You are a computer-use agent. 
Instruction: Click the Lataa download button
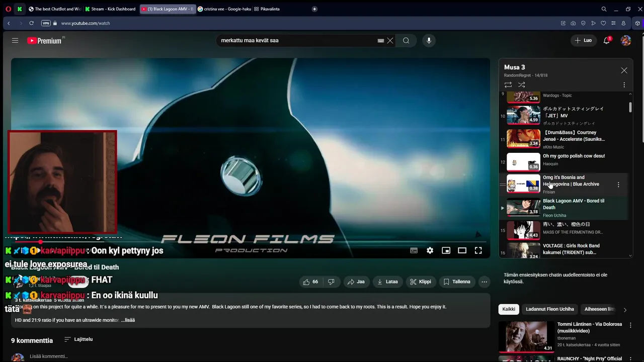[x=388, y=282]
